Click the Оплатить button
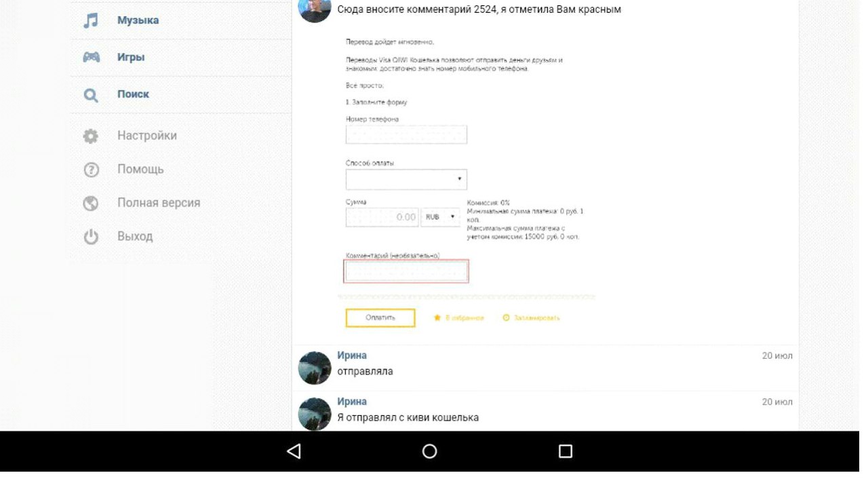 click(x=380, y=317)
